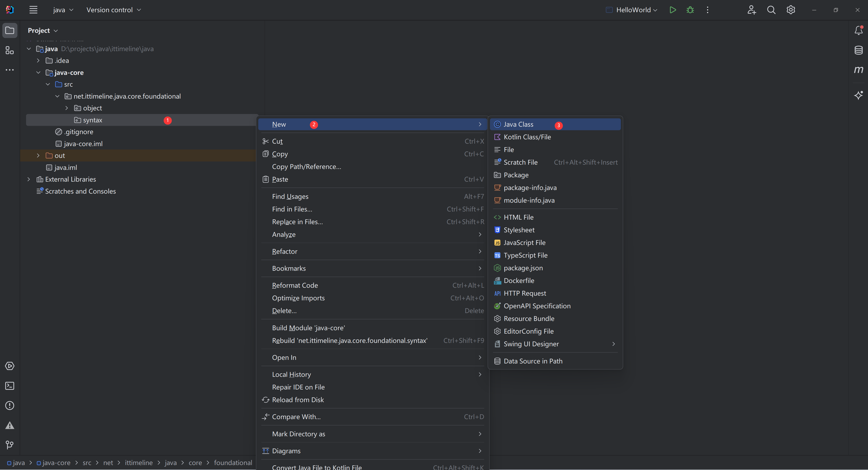Expand the out folder
The height and width of the screenshot is (470, 868).
click(38, 155)
